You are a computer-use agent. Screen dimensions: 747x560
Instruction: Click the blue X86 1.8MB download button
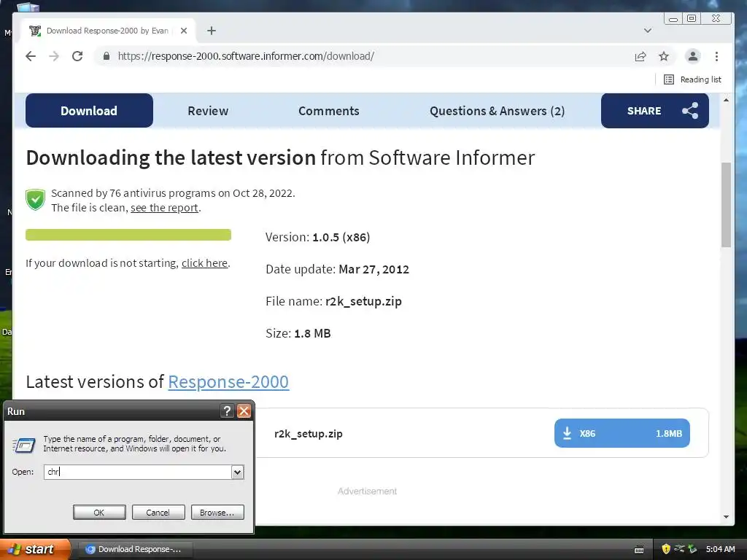coord(622,433)
